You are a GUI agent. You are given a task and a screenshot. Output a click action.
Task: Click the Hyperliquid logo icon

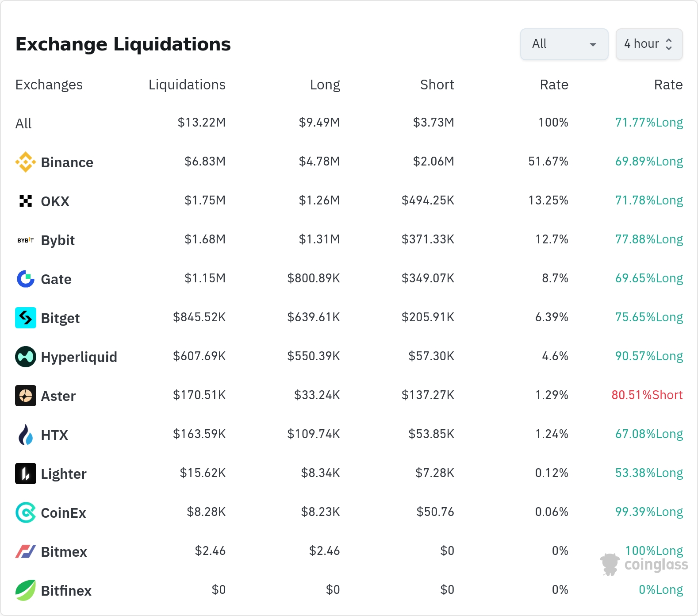[26, 357]
